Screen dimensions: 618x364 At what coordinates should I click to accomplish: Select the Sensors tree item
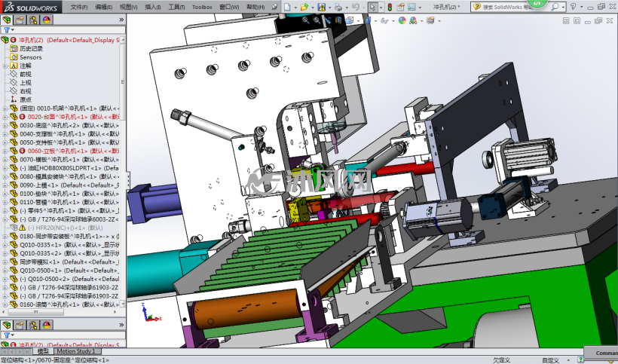31,57
